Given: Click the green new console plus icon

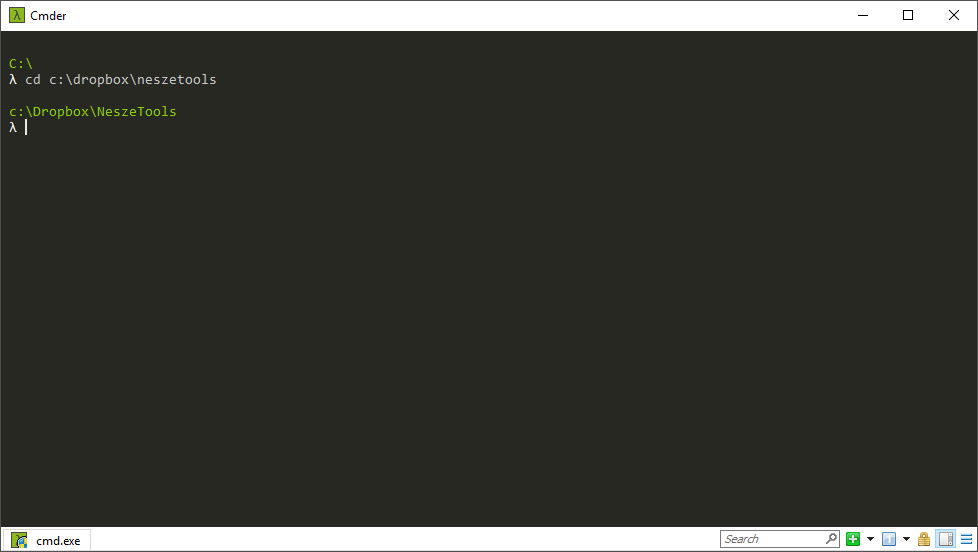Looking at the screenshot, I should (x=853, y=539).
